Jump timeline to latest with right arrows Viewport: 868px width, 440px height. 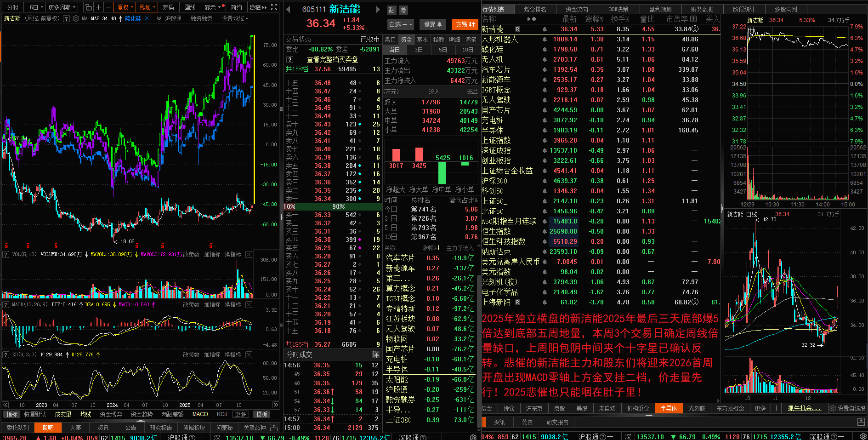[x=275, y=405]
